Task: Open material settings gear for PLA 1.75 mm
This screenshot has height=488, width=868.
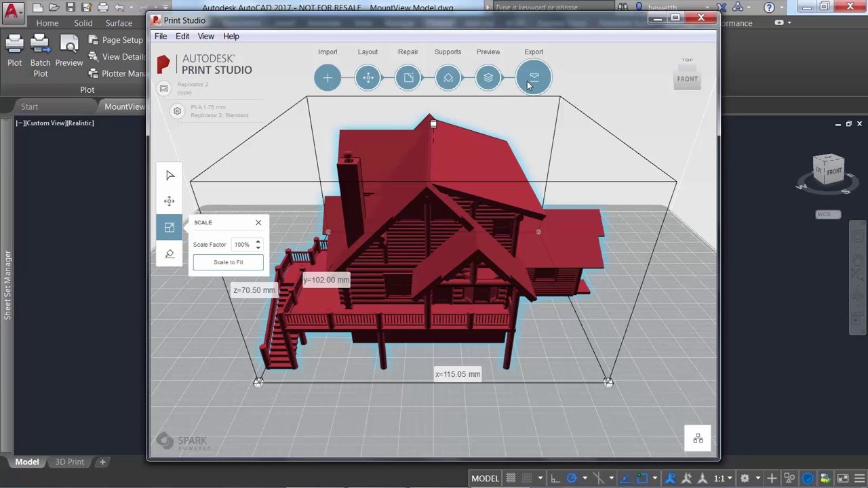Action: [177, 111]
